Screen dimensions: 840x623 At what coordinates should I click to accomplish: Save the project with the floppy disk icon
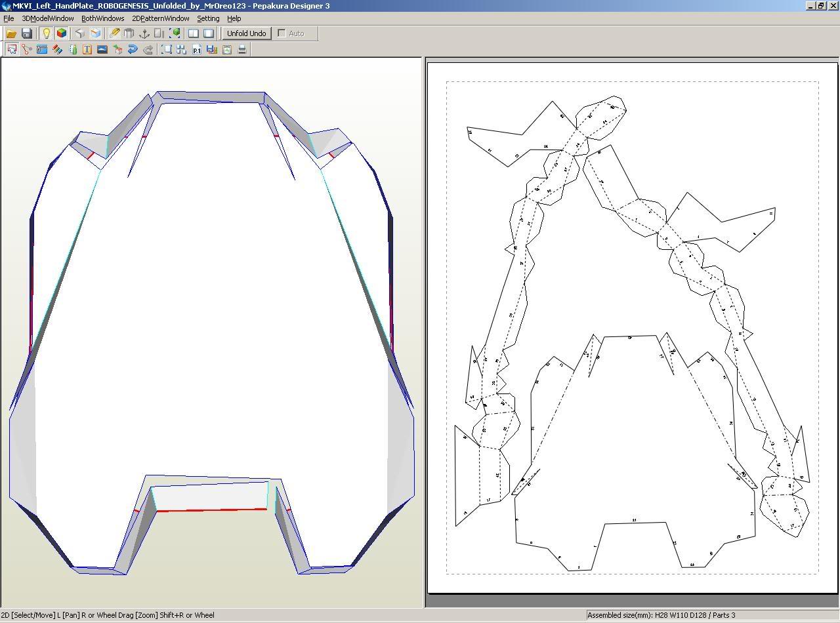point(27,33)
